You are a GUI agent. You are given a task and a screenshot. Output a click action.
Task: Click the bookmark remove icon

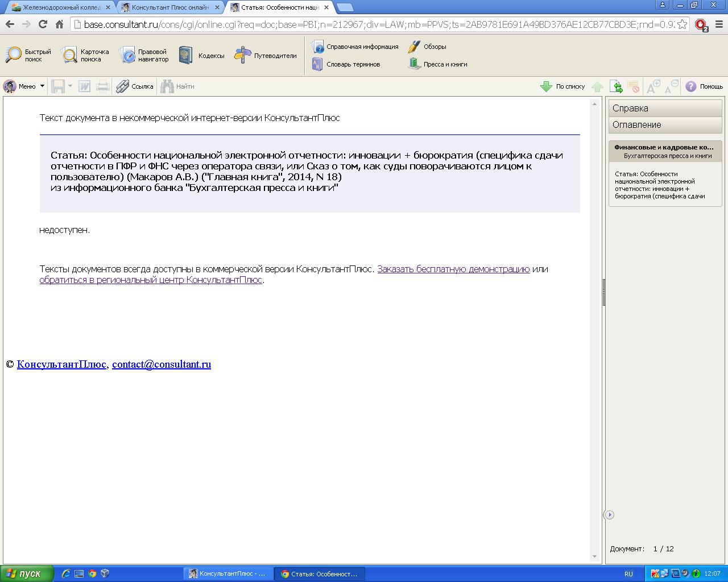click(634, 86)
